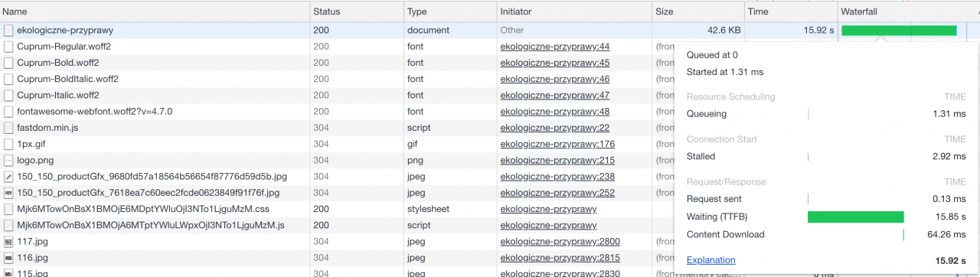Click the file icon beside Cuprum-BoldItalic.woff2
This screenshot has width=980, height=277.
(x=8, y=79)
